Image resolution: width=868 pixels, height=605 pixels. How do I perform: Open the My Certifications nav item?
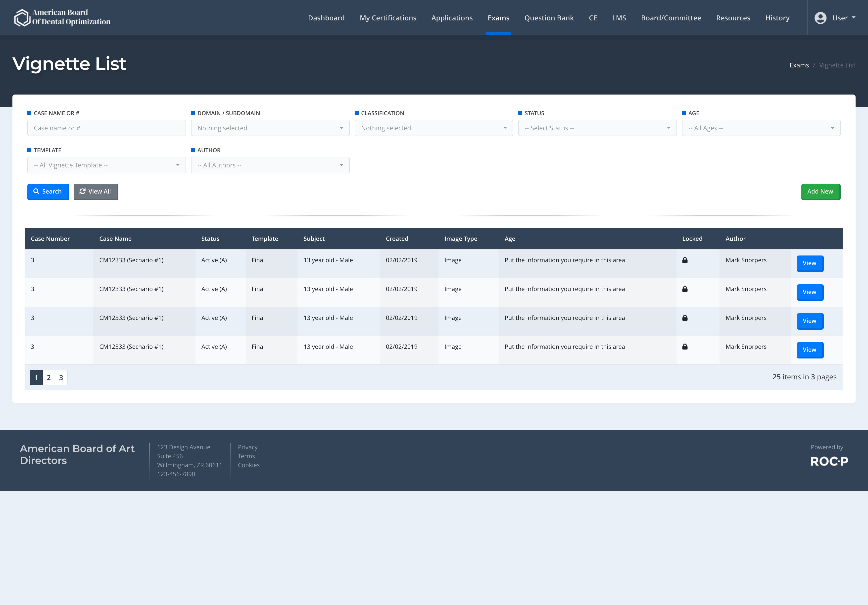(x=387, y=18)
